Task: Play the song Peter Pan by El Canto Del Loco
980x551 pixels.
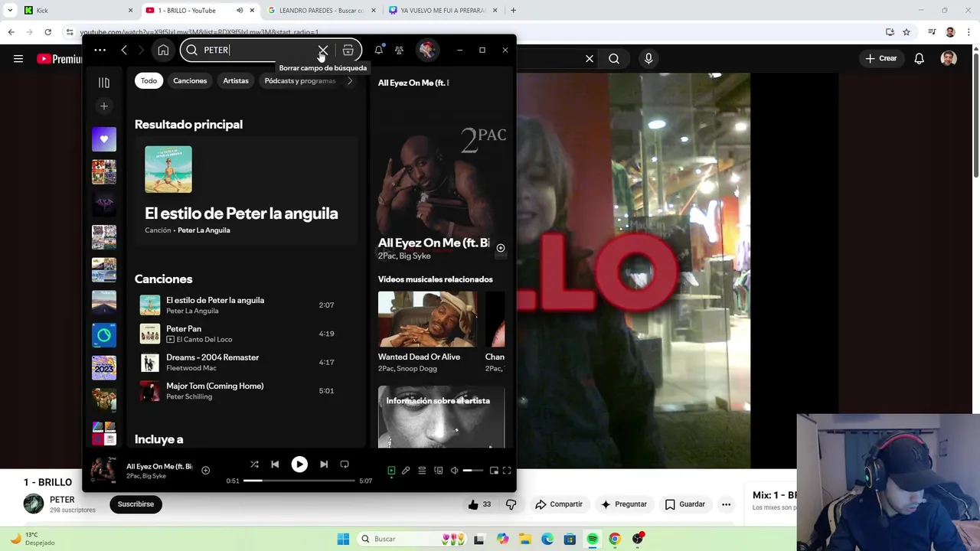Action: tap(246, 334)
